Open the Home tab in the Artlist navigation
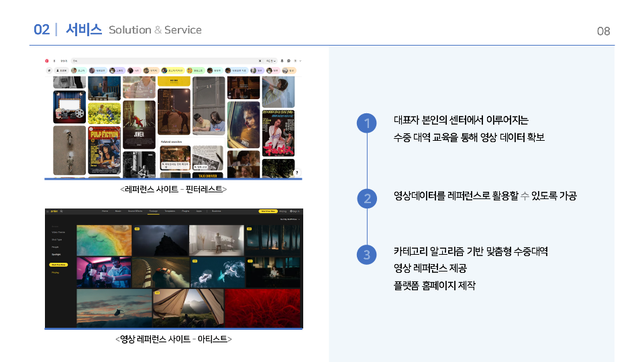Image resolution: width=644 pixels, height=362 pixels. [x=105, y=211]
